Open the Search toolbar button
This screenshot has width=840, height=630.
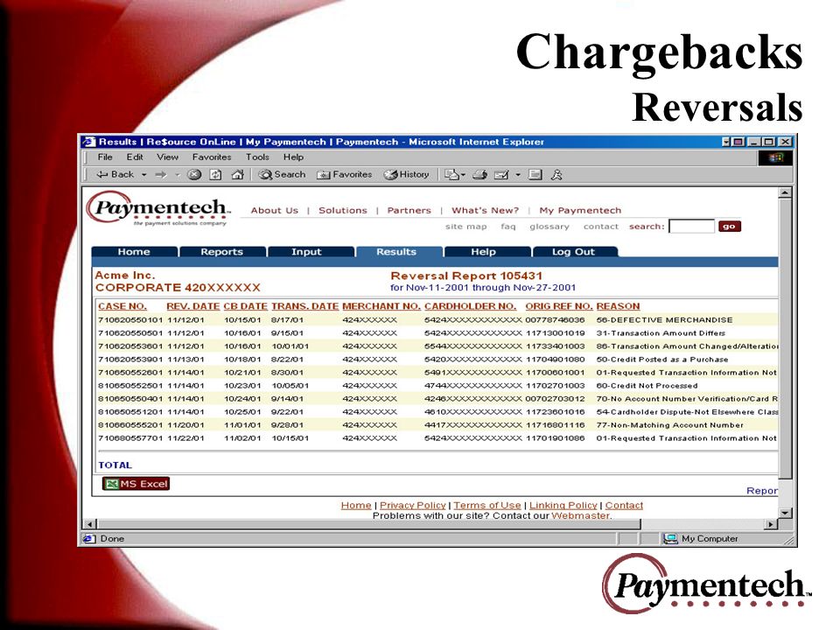coord(282,175)
